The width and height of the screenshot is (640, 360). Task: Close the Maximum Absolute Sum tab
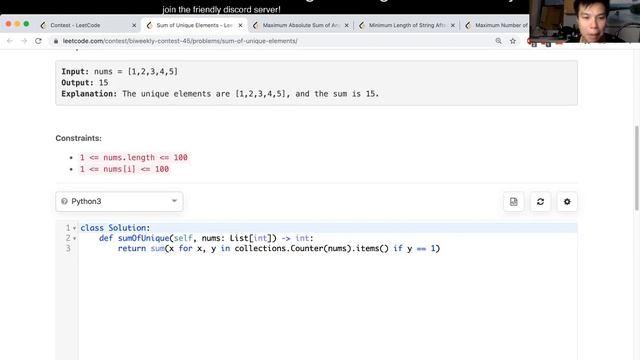[347, 25]
